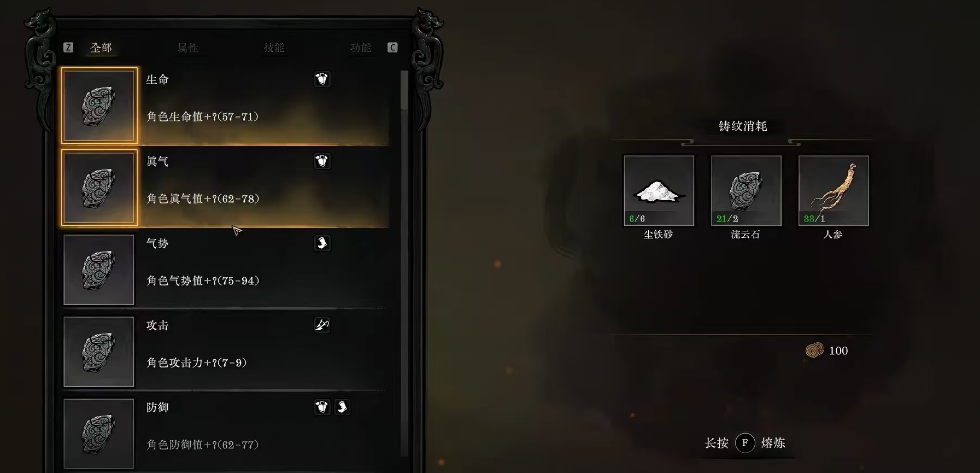Click the Z previous-tab key hint
Screen dimensions: 980x473
[68, 48]
